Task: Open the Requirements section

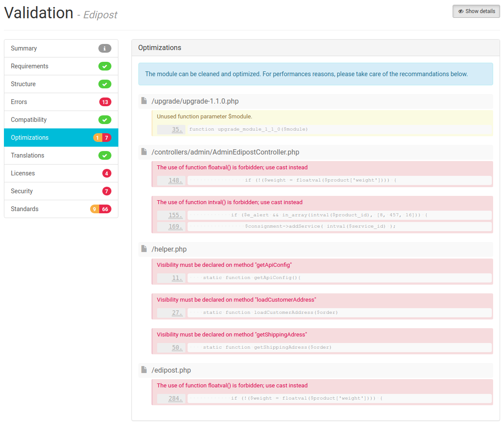Action: point(61,66)
